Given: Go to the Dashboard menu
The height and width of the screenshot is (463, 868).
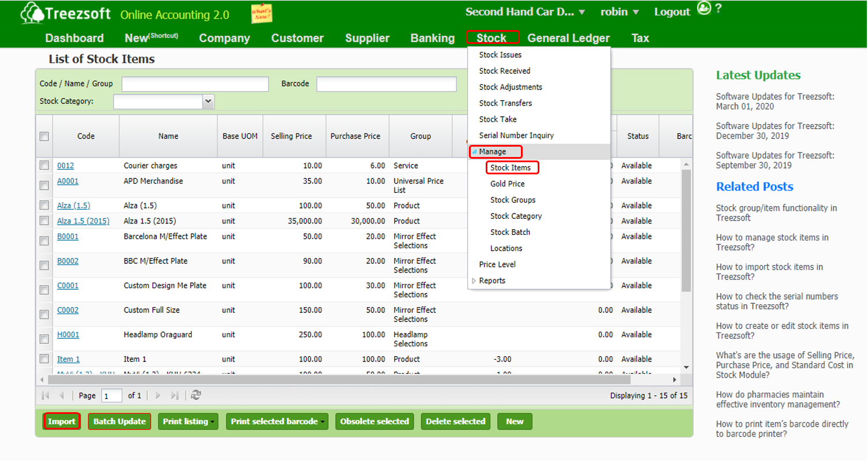Looking at the screenshot, I should click(74, 38).
